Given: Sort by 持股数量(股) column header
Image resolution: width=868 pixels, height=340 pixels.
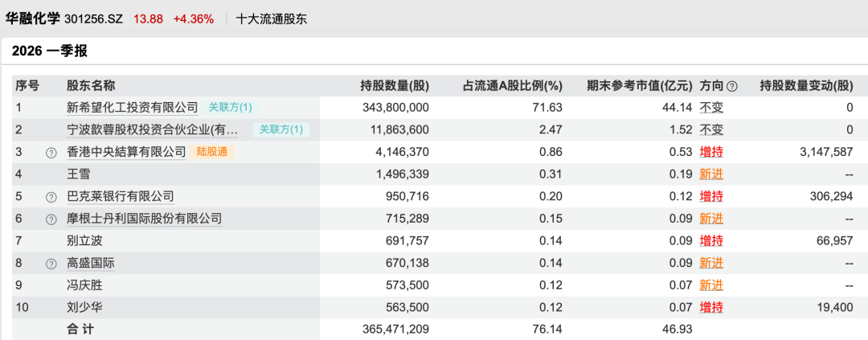Looking at the screenshot, I should click(x=395, y=86).
